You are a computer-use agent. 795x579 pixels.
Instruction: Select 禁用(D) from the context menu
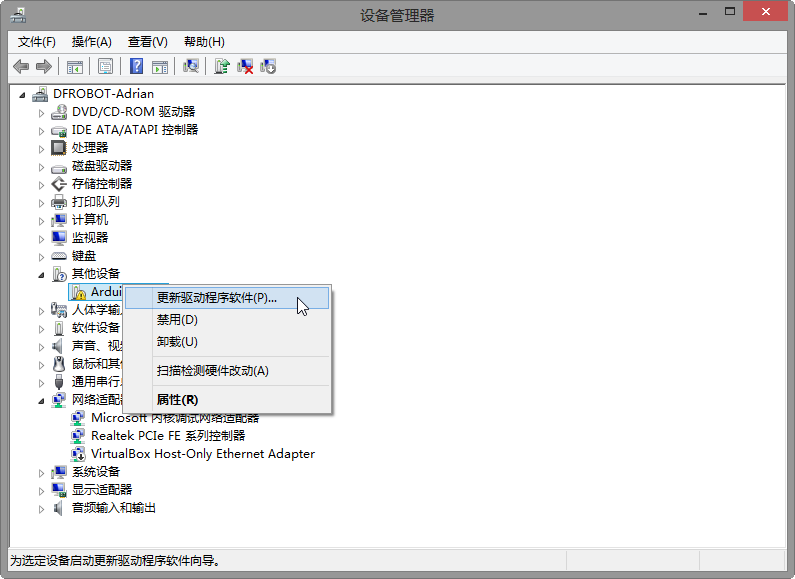pyautogui.click(x=177, y=320)
